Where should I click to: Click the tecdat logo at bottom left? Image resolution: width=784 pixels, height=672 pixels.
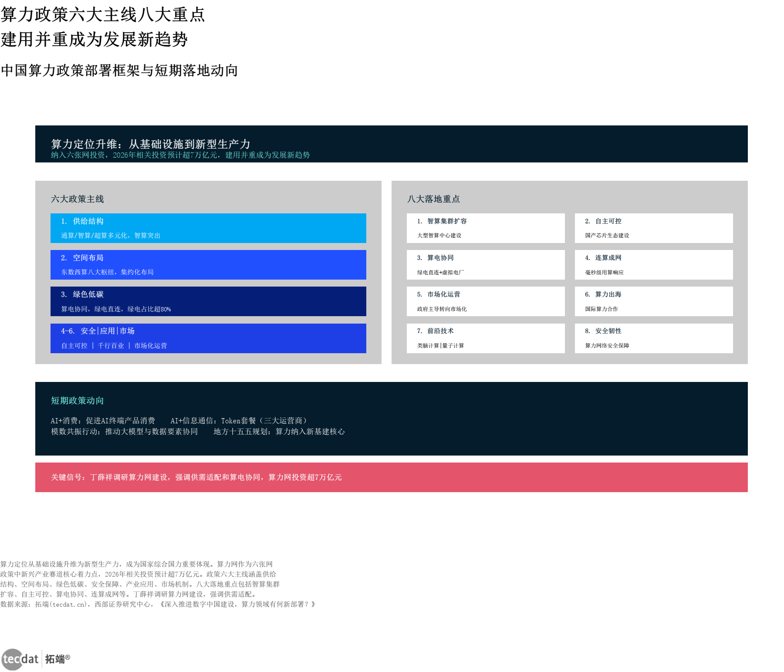coord(20,659)
